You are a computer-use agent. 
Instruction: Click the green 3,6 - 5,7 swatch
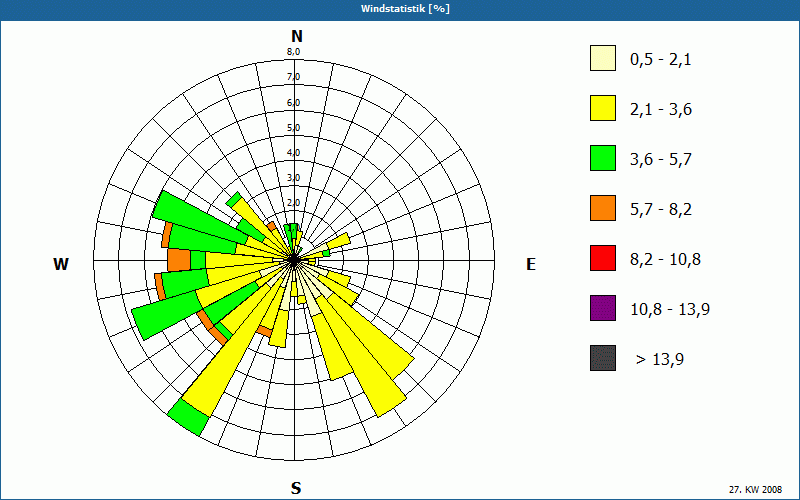603,158
